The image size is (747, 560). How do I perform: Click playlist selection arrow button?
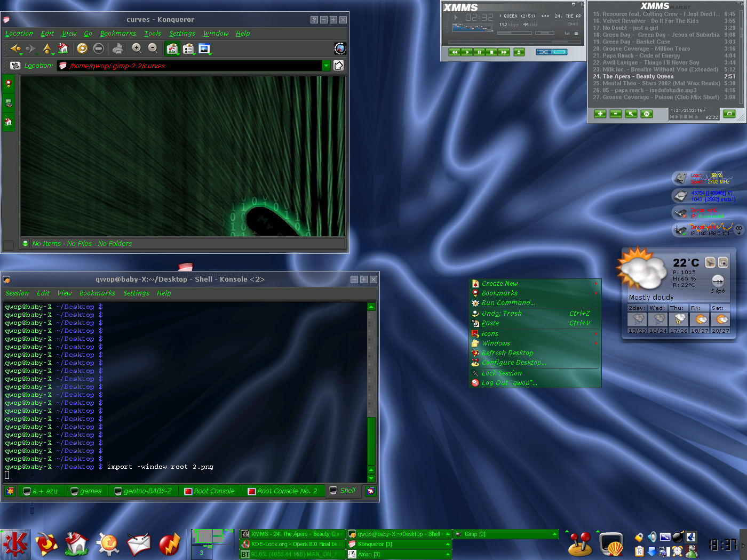pos(631,114)
